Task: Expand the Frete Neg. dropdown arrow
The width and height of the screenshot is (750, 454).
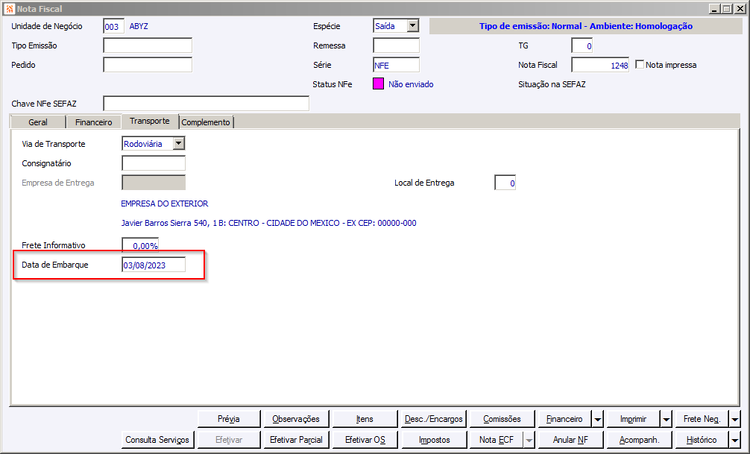Action: 735,419
